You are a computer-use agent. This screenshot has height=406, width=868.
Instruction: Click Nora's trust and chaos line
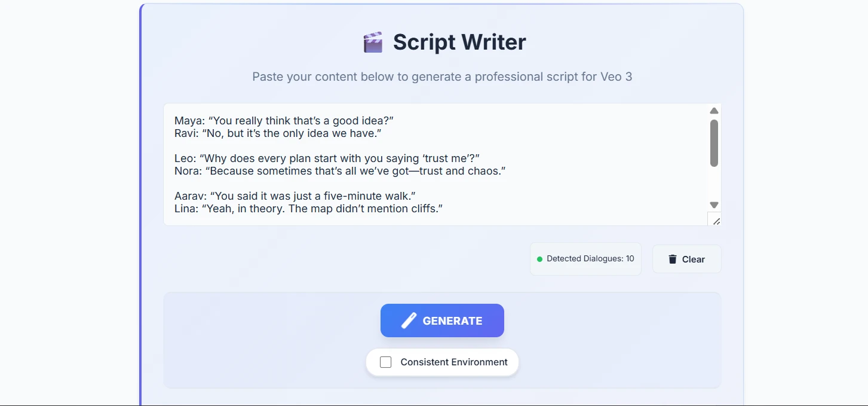(340, 170)
